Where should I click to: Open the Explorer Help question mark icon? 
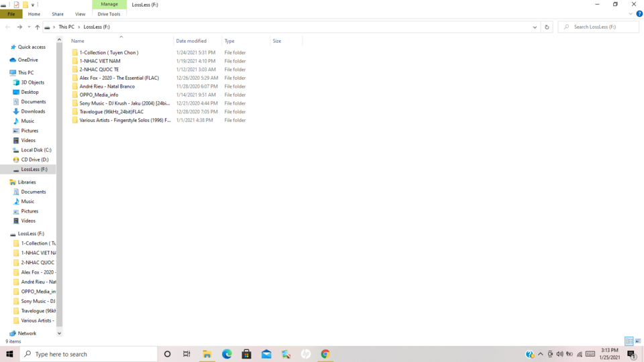pos(639,14)
